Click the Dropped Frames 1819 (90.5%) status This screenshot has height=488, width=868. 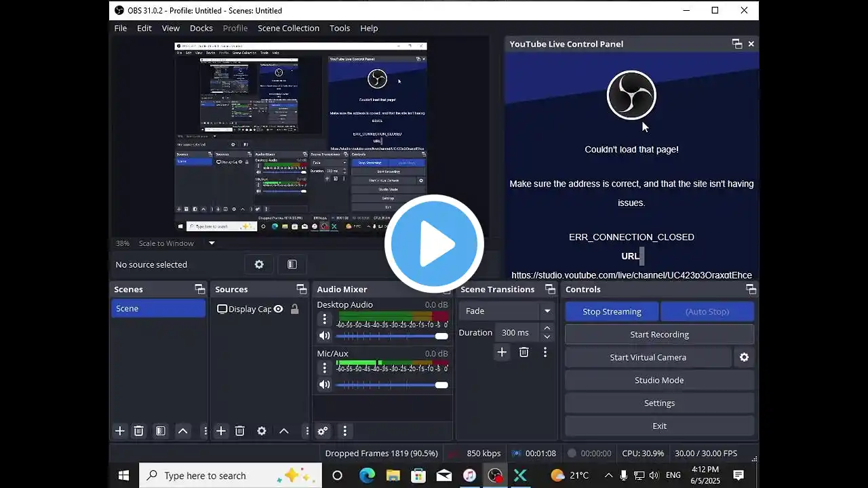(382, 453)
